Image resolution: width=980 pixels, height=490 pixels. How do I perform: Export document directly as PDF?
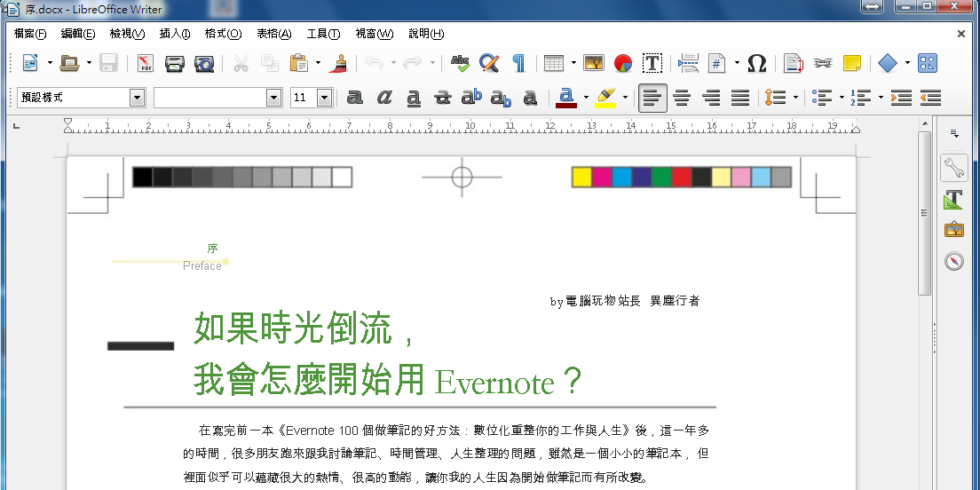tap(146, 63)
